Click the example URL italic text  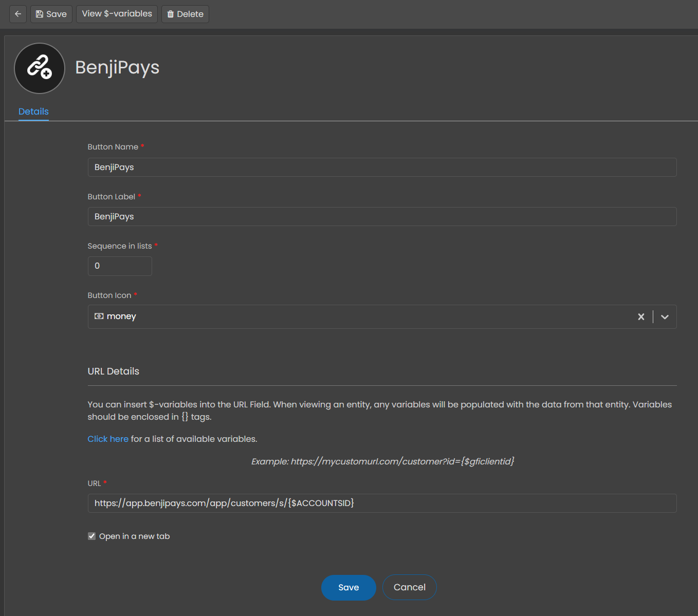click(x=382, y=461)
